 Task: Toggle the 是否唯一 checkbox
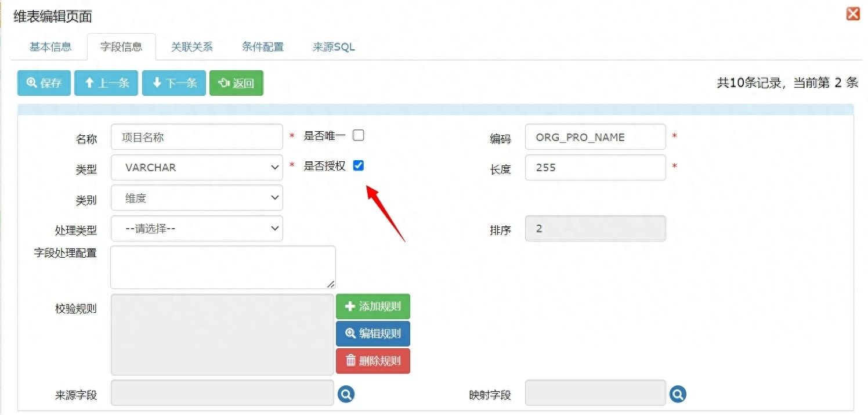click(x=359, y=135)
